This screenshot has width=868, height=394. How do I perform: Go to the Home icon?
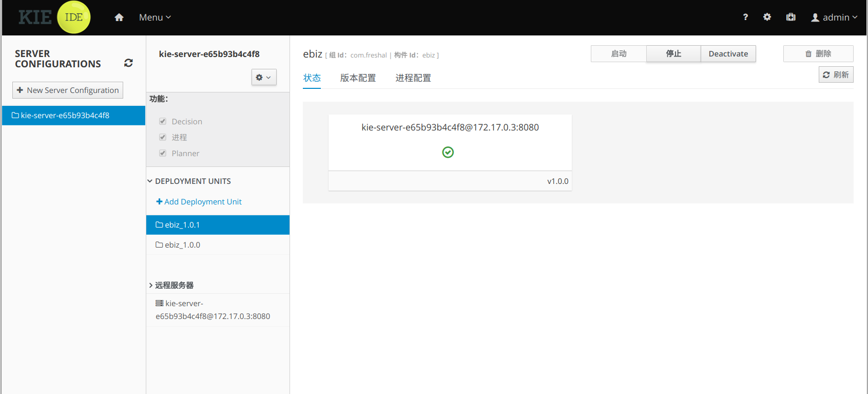click(119, 17)
